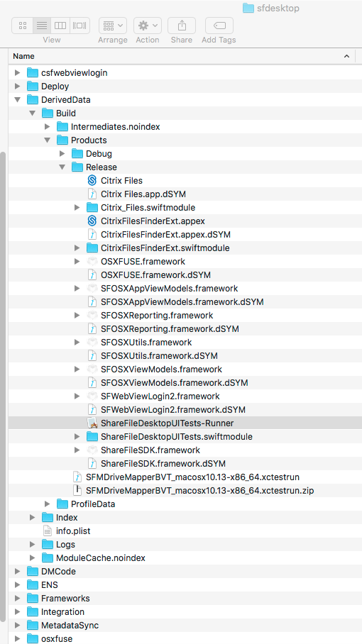Expand the Frameworks folder

pos(17,599)
